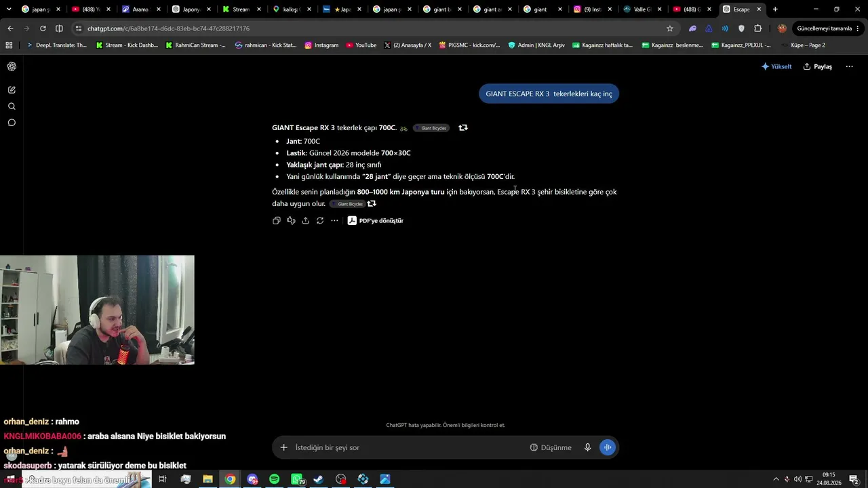Open the chats bubble icon in sidebar
Viewport: 868px width, 488px height.
click(12, 123)
